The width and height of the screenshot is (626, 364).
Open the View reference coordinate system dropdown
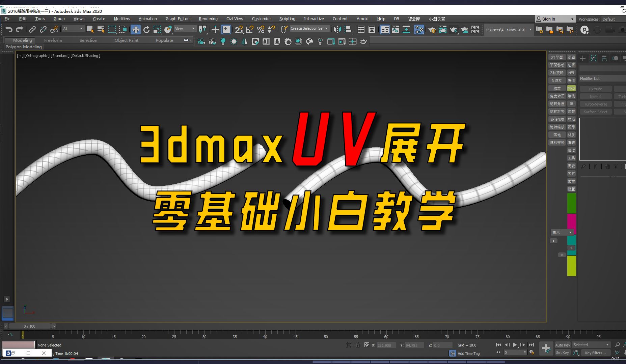coord(185,29)
